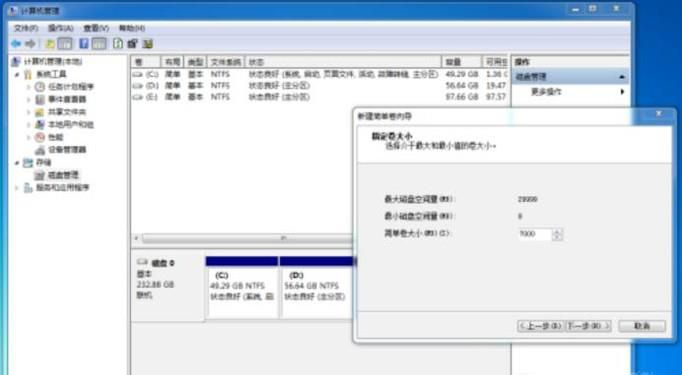Expand the 共享文件夹 tree node
This screenshot has height=375, width=682.
coord(29,112)
